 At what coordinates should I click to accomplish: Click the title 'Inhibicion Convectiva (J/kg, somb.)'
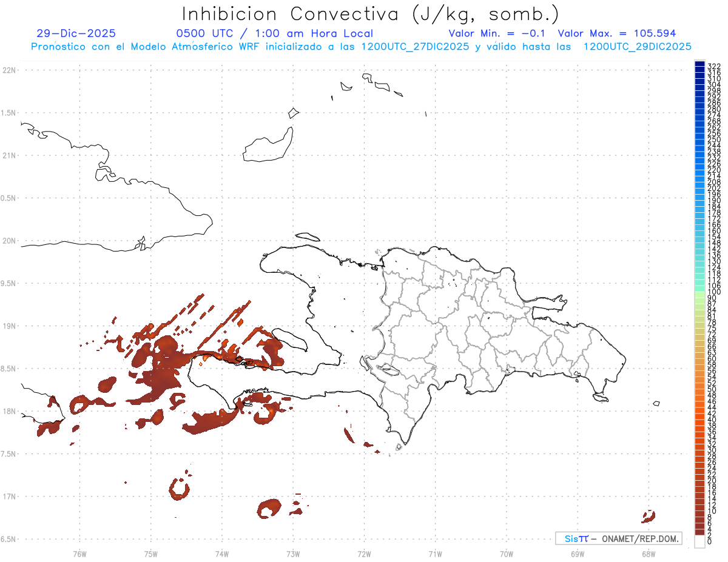click(x=371, y=14)
